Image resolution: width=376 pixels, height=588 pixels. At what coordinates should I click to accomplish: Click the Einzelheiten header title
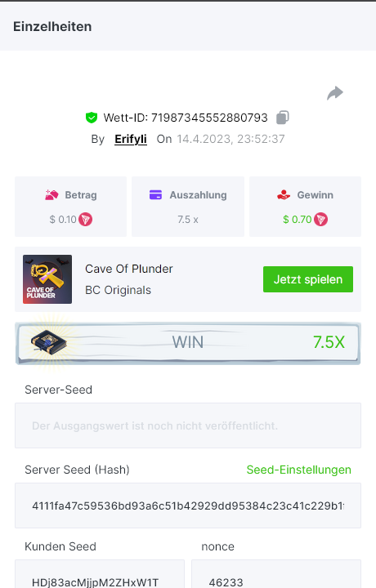coord(52,27)
